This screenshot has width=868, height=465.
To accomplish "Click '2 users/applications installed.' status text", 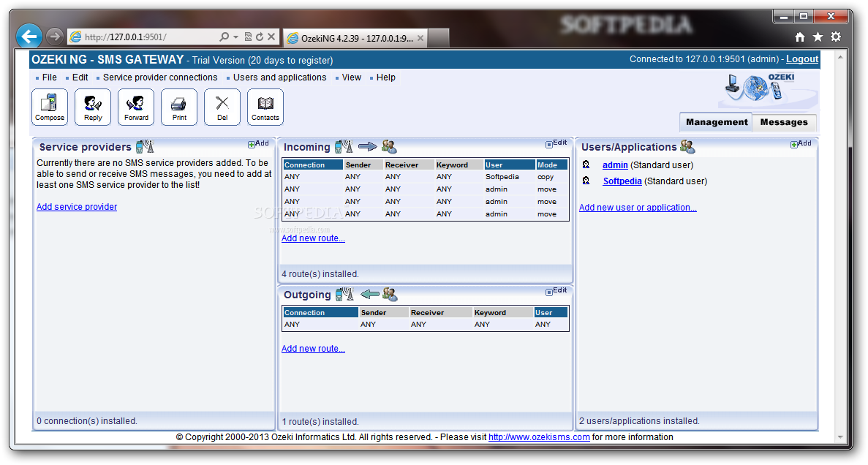I will [x=639, y=421].
